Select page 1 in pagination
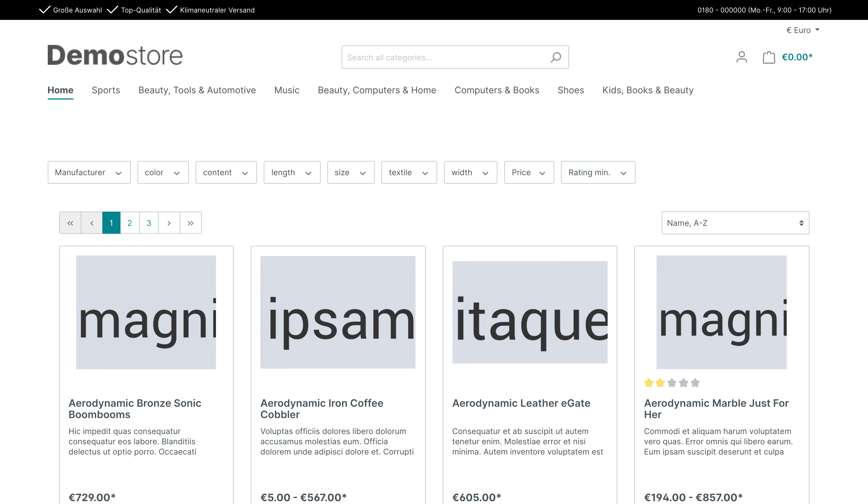This screenshot has height=504, width=868. tap(111, 223)
